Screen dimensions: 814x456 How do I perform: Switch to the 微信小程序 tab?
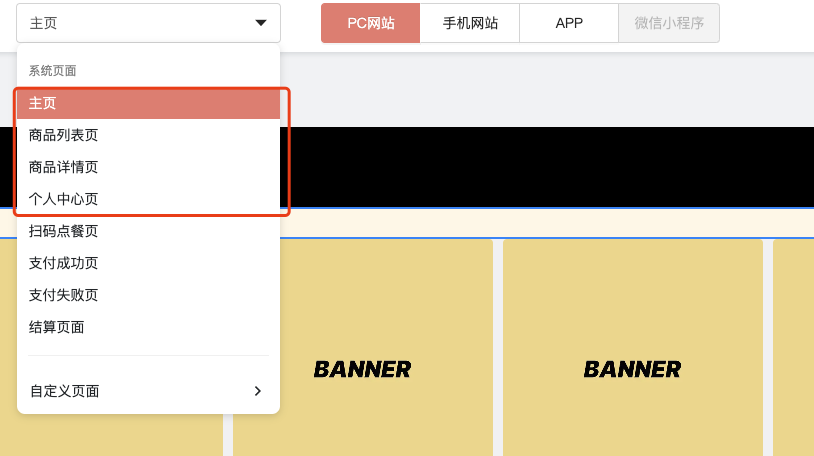pyautogui.click(x=669, y=23)
